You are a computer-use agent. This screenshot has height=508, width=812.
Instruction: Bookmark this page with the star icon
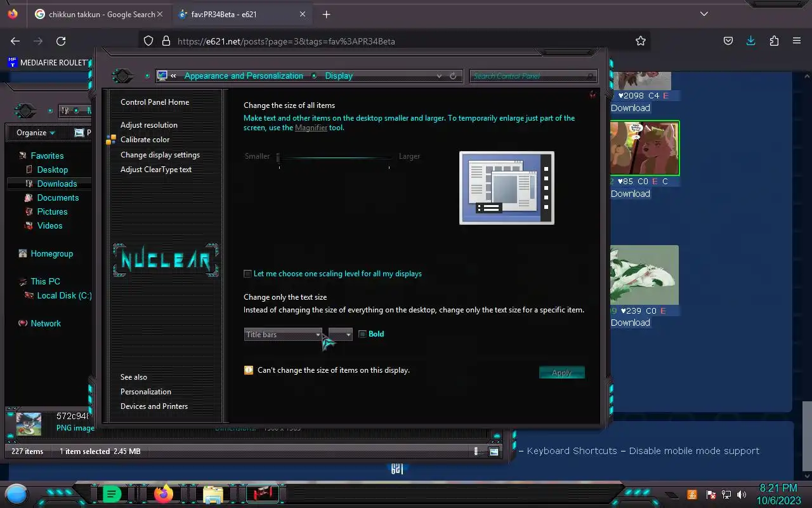(641, 41)
